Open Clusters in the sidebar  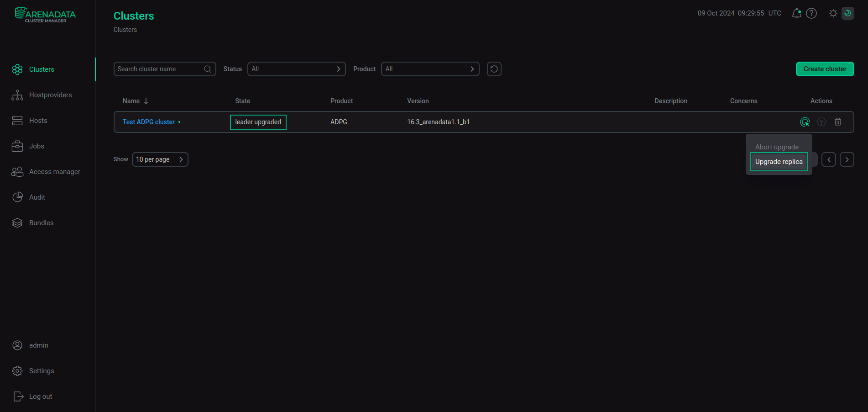33,69
